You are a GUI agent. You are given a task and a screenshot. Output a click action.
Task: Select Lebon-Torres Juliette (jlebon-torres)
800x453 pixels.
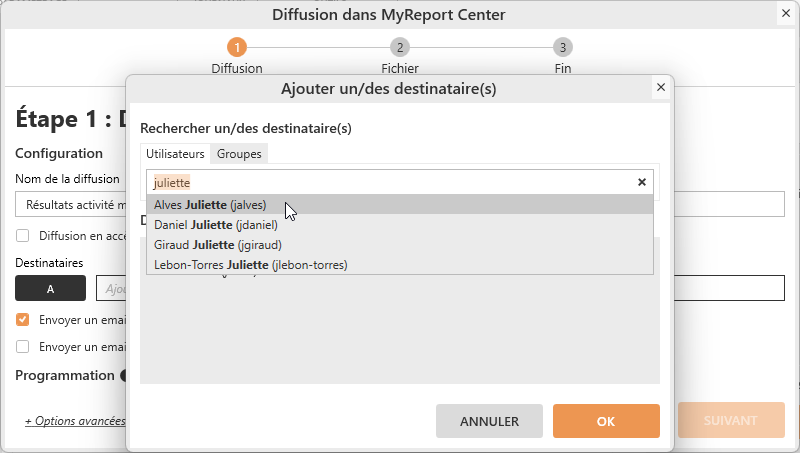250,265
